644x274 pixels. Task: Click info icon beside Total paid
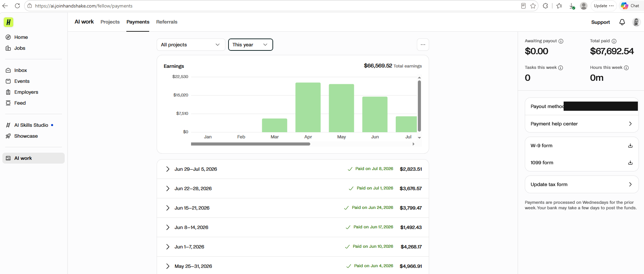pos(614,41)
